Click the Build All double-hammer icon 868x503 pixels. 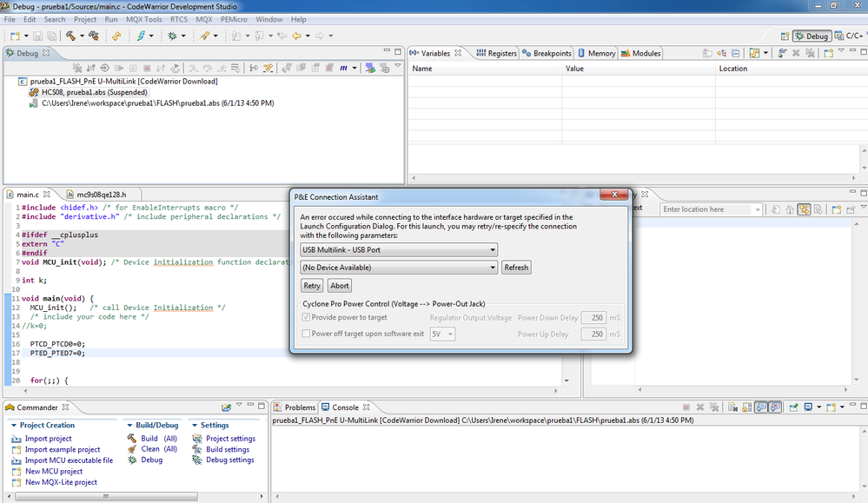94,36
